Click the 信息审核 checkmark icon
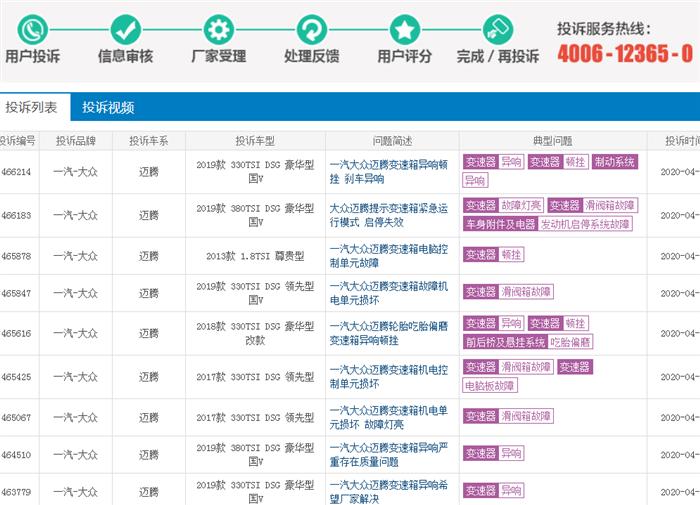The height and width of the screenshot is (505, 700). (125, 28)
